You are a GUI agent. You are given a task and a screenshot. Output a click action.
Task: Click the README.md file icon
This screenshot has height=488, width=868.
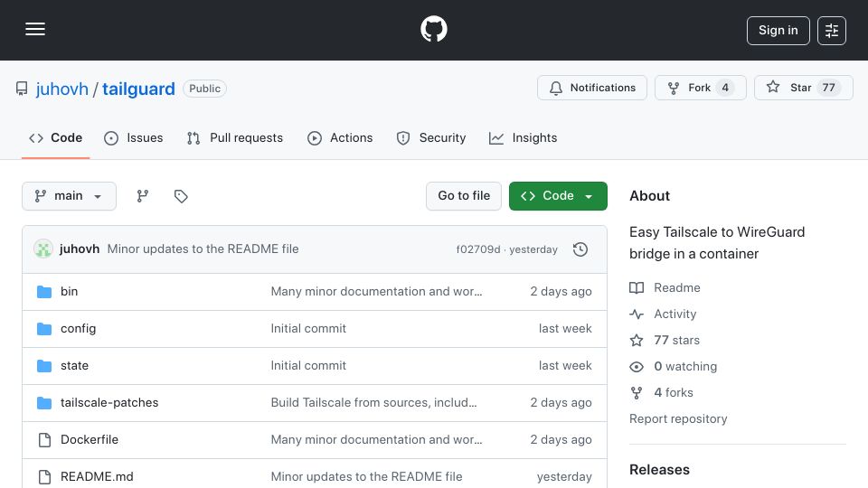click(x=44, y=477)
